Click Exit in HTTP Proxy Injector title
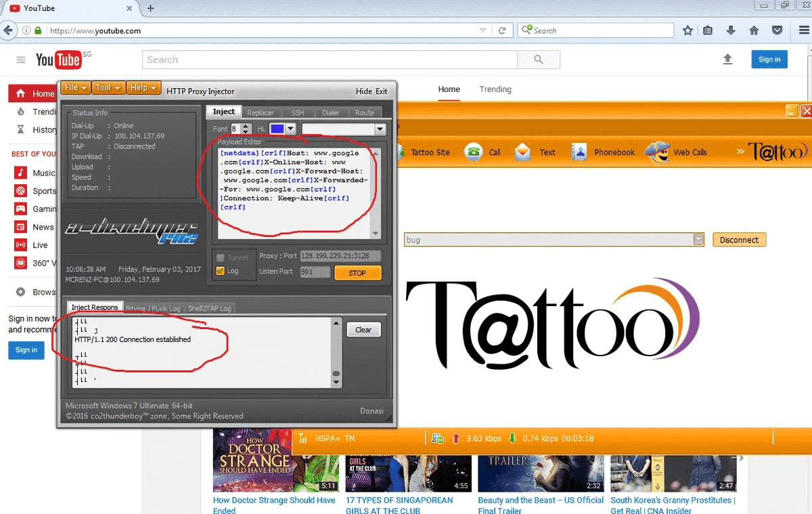812x514 pixels. pos(382,91)
